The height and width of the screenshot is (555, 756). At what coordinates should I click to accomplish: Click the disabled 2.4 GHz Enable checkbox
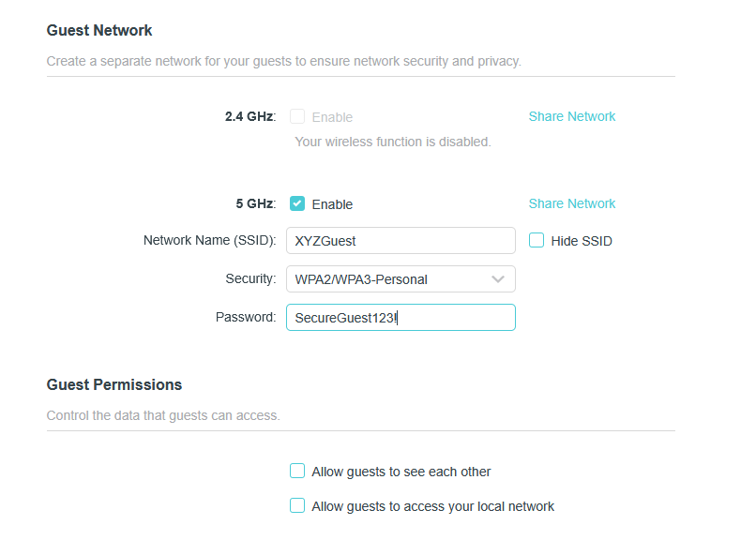pyautogui.click(x=297, y=117)
